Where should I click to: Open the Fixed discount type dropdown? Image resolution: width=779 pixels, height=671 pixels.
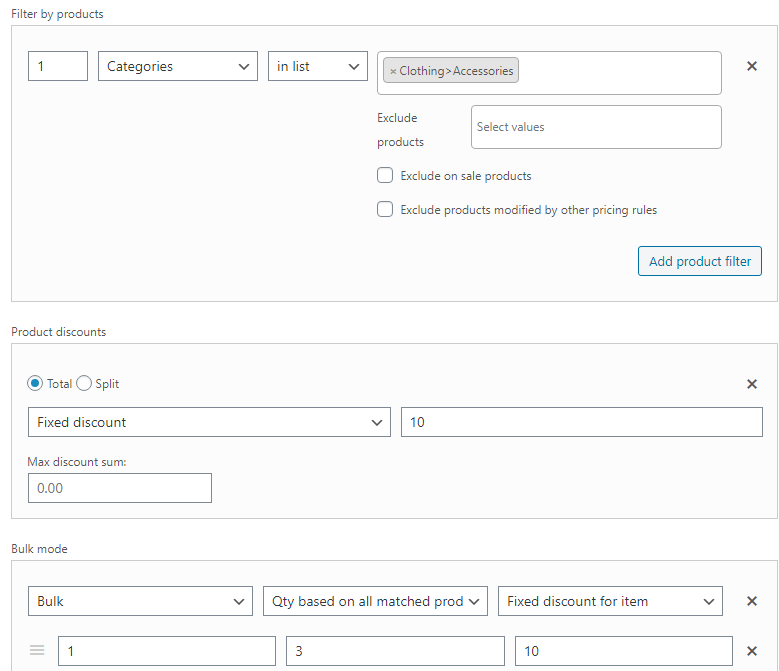click(x=209, y=422)
